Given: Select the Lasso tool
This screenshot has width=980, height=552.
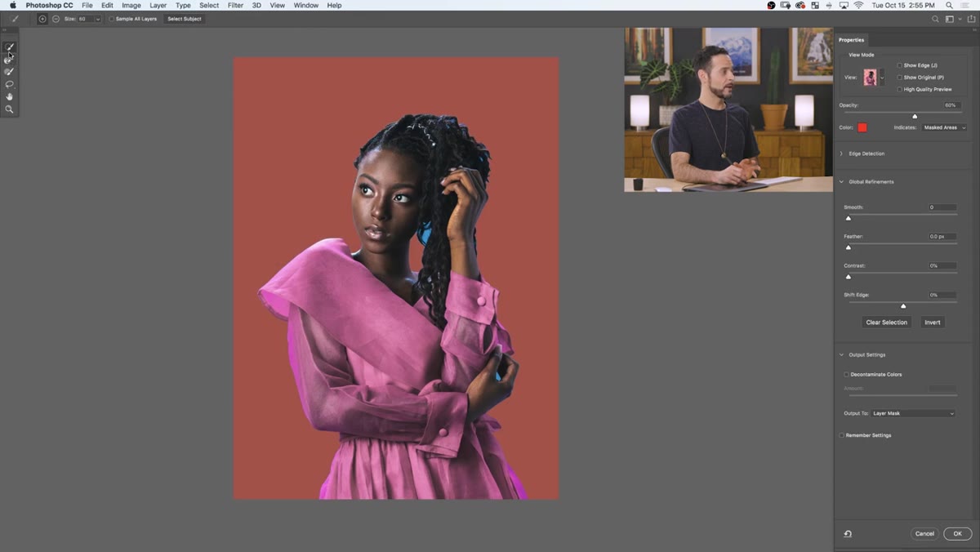Looking at the screenshot, I should [x=9, y=84].
